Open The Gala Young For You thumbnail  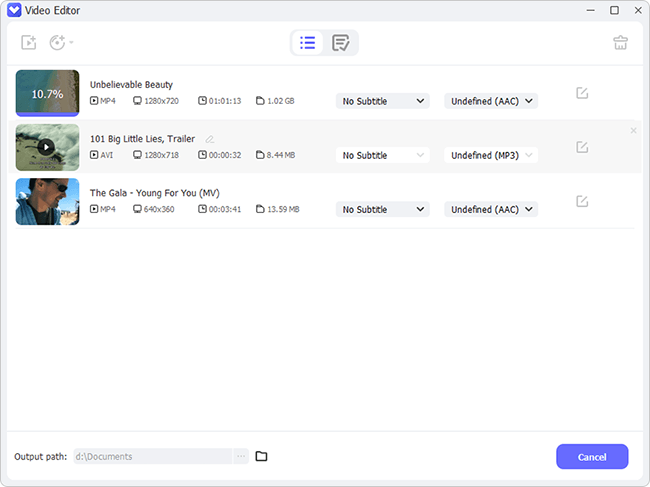(47, 201)
